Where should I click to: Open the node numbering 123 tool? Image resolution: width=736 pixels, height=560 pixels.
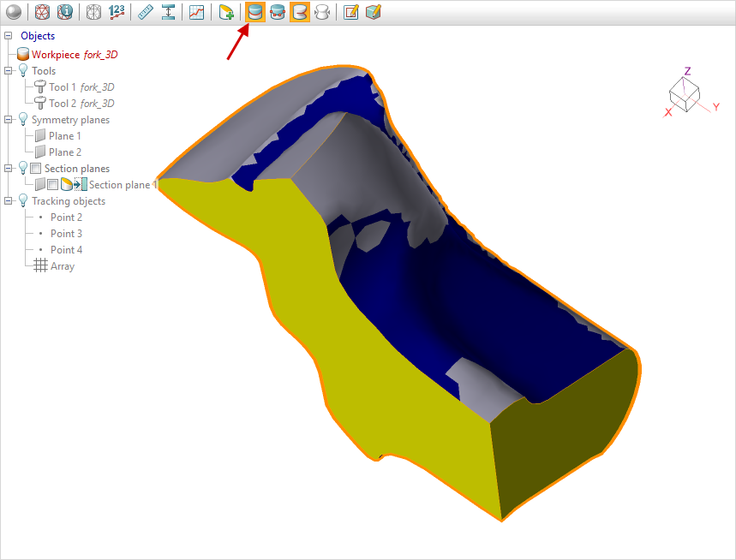tap(117, 12)
